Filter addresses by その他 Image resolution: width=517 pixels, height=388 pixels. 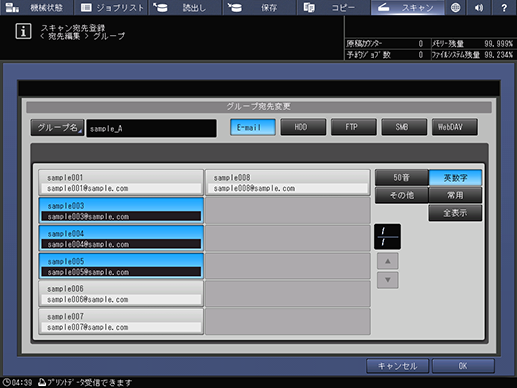[401, 195]
